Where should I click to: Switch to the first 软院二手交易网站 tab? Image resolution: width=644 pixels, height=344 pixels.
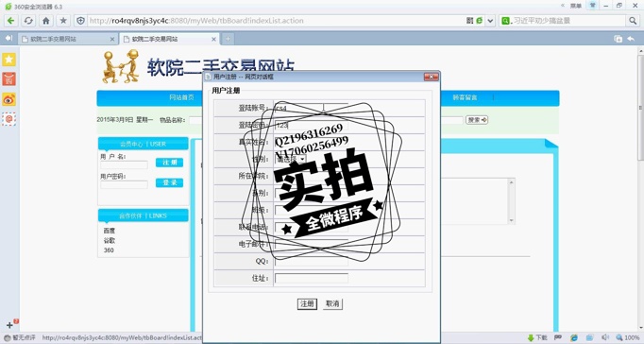coord(54,39)
